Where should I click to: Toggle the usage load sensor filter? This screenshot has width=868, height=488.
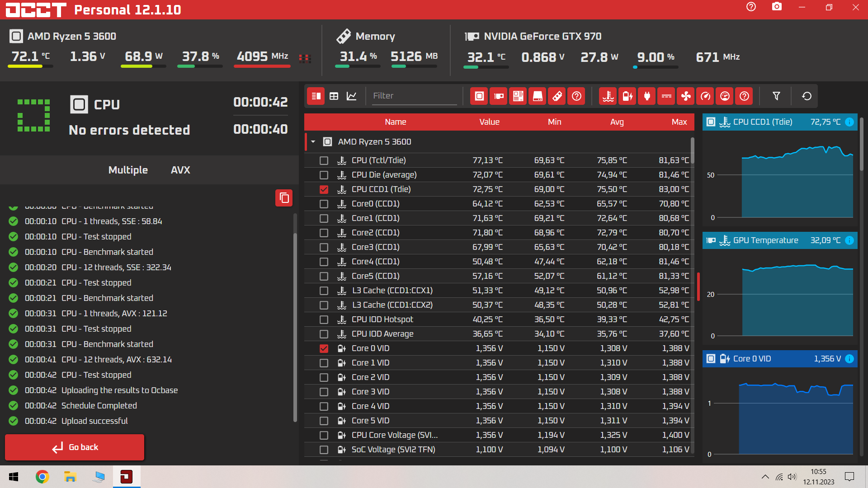(725, 96)
